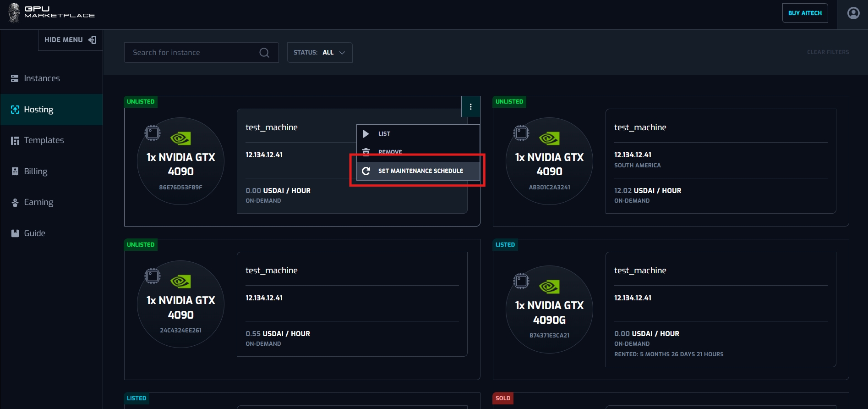Choose Remove from the context menu

tap(390, 150)
